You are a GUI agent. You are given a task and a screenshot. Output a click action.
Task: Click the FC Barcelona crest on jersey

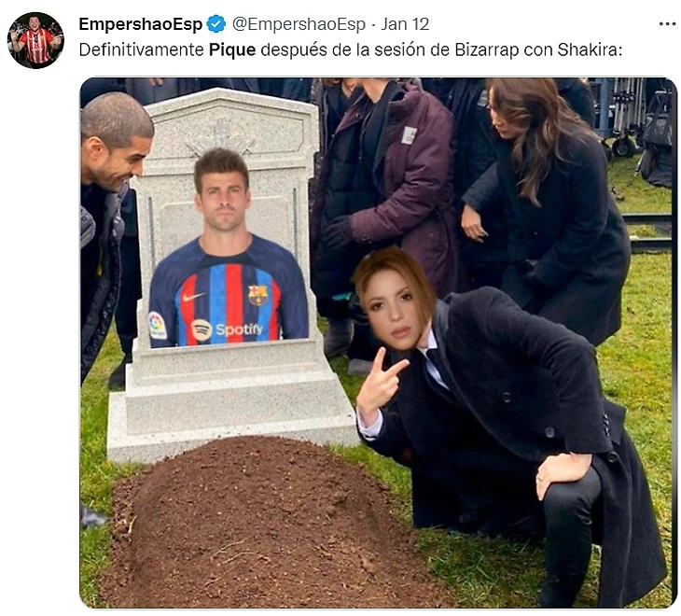tap(257, 295)
